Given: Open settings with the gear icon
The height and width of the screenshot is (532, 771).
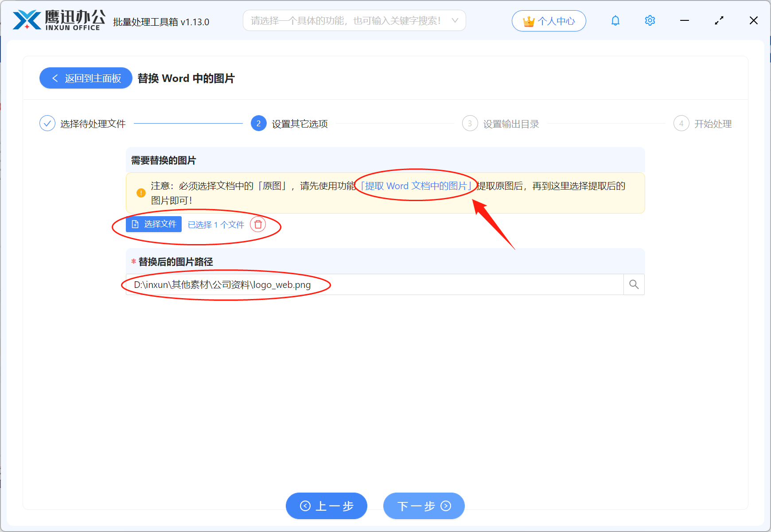Looking at the screenshot, I should tap(650, 20).
